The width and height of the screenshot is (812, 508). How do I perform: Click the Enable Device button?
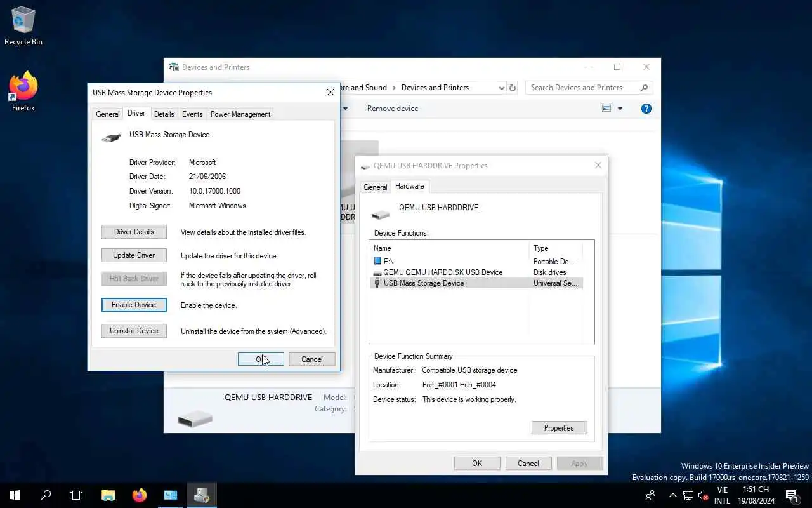point(134,305)
